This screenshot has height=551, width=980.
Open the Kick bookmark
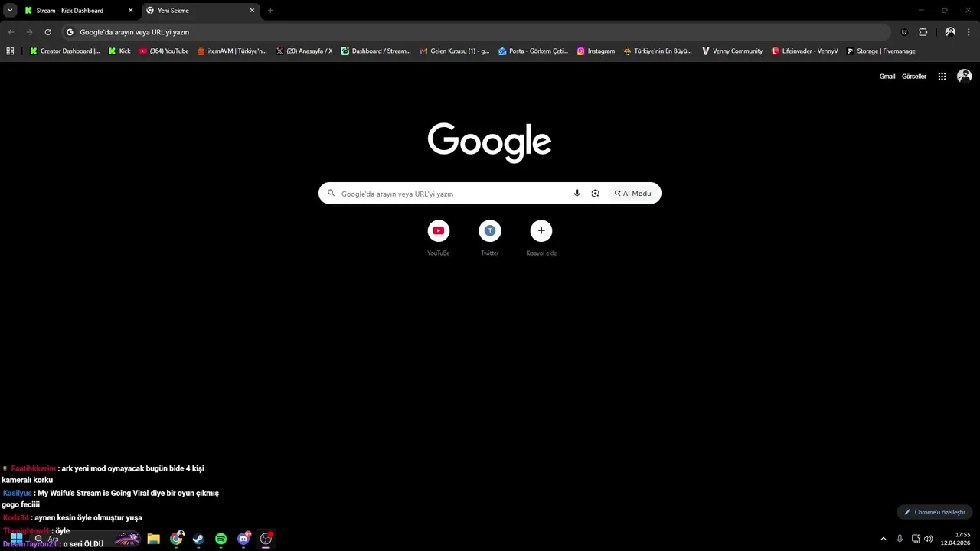pyautogui.click(x=119, y=51)
